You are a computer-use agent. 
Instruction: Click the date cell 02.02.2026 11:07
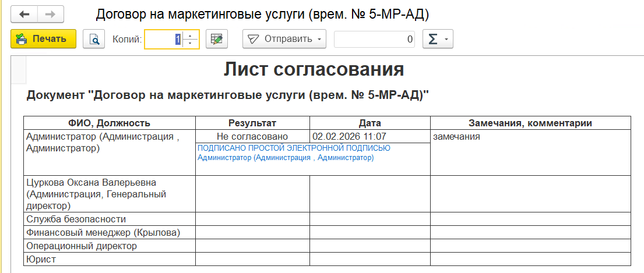(x=350, y=136)
